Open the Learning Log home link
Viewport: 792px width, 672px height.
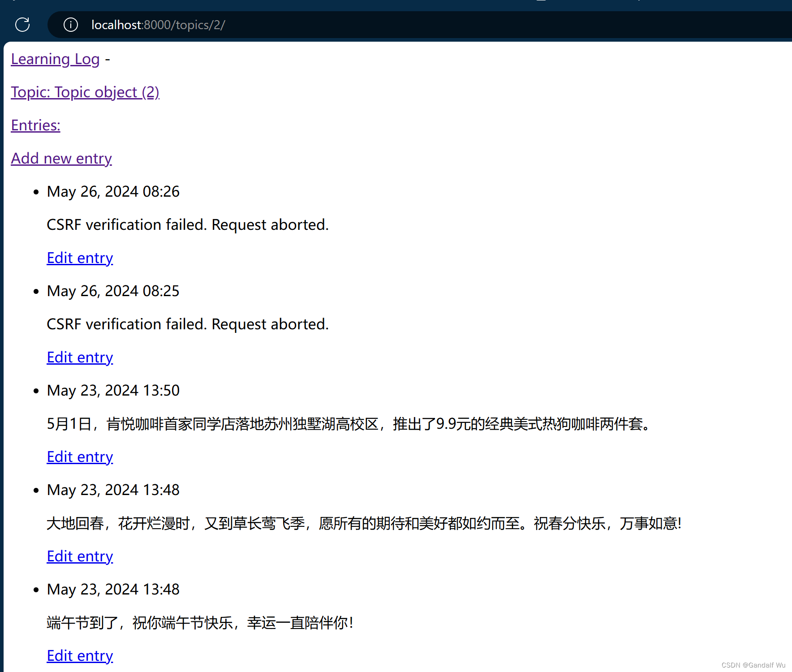click(x=55, y=59)
